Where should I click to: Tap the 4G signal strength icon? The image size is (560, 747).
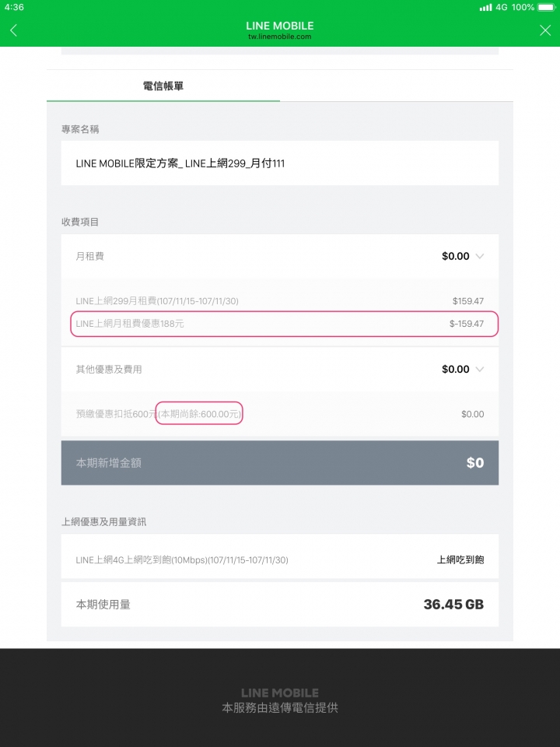(485, 7)
